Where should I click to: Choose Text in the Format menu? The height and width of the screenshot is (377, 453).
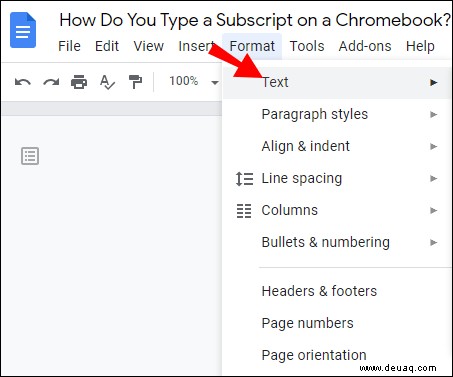[337, 82]
